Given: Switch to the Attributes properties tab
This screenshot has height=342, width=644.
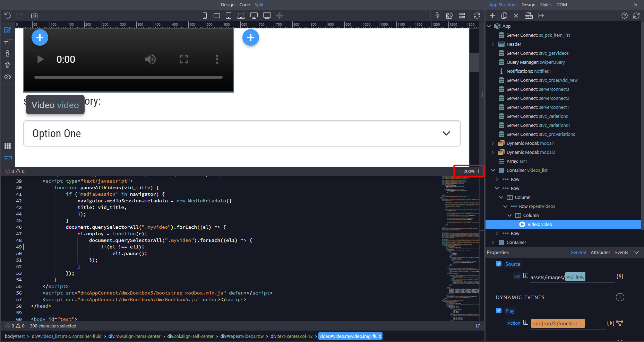Looking at the screenshot, I should [600, 252].
